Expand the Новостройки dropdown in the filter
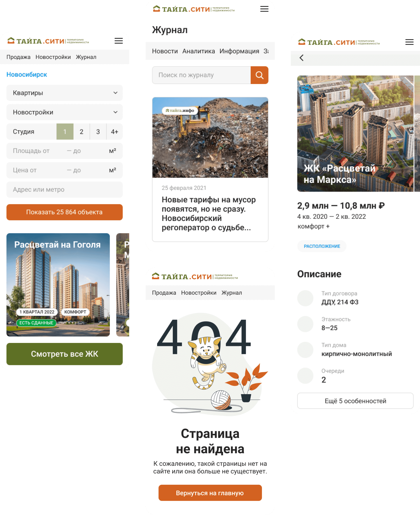Viewport: 420px width, 515px height. tap(65, 112)
